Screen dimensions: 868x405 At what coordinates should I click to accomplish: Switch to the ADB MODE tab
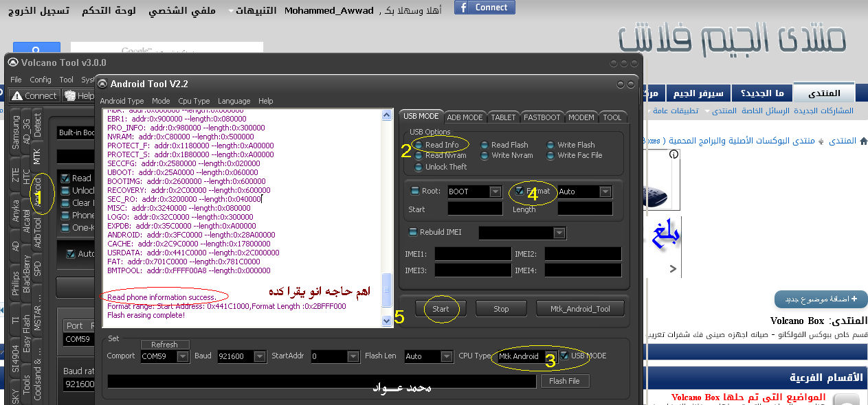click(x=465, y=117)
